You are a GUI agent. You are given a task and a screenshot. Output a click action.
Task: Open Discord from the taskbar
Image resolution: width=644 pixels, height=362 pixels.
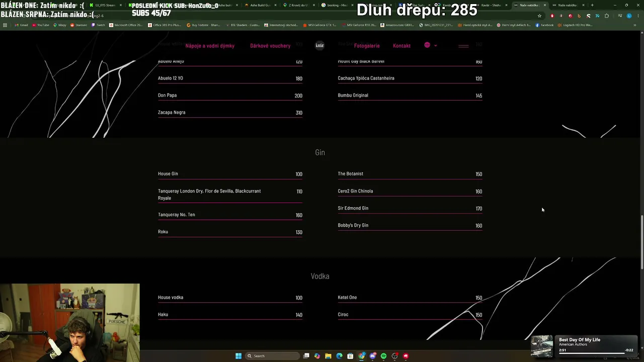point(372,356)
